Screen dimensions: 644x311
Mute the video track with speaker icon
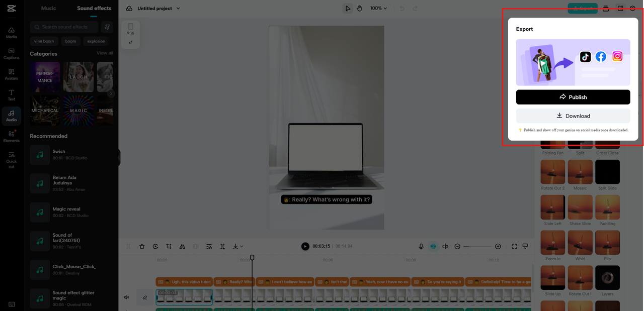click(127, 297)
